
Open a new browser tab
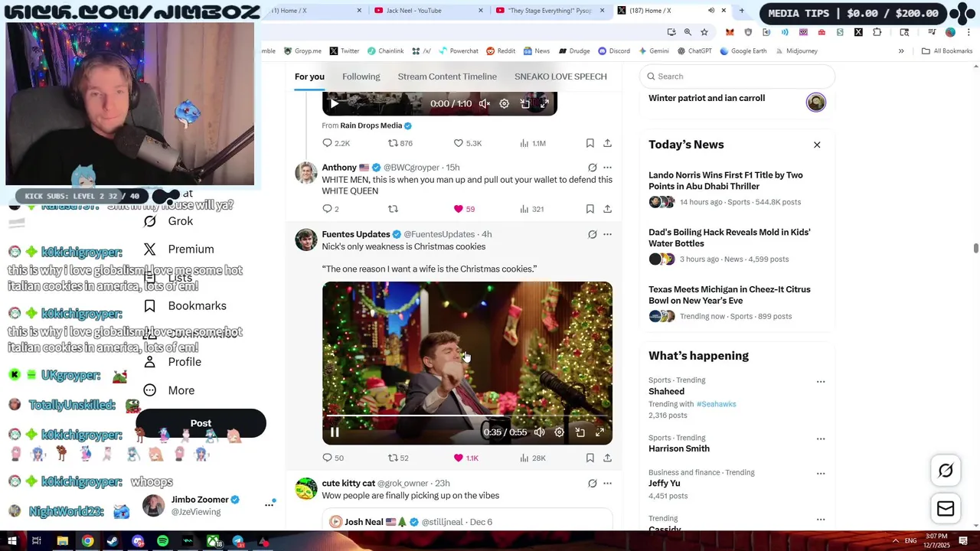click(x=741, y=11)
